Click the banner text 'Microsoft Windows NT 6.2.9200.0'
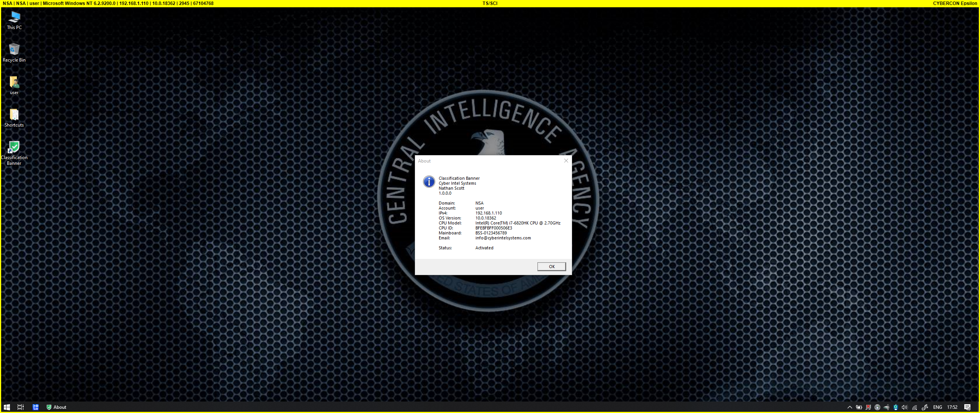Image resolution: width=980 pixels, height=413 pixels. pyautogui.click(x=79, y=3)
